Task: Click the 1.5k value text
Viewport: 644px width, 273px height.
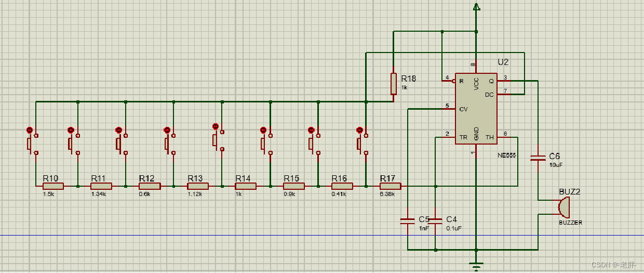Action: pos(48,194)
